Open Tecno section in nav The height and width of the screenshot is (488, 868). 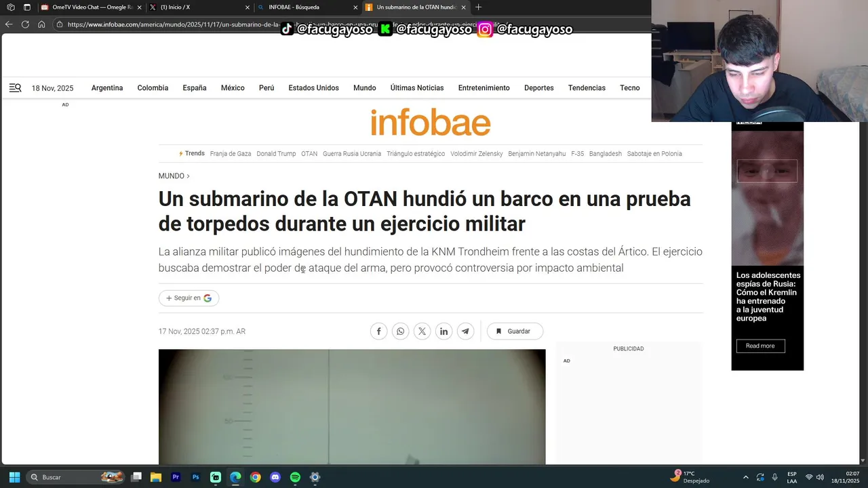point(630,88)
